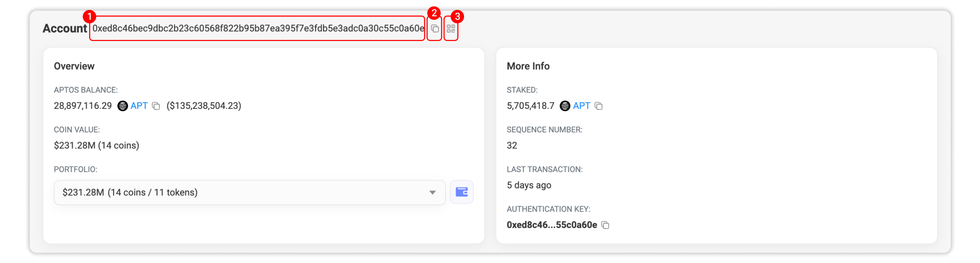Click the 5 days ago last transaction
980x263 pixels.
[529, 185]
